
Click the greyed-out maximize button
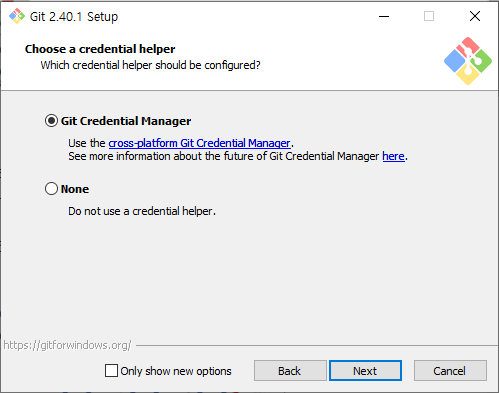coord(429,16)
